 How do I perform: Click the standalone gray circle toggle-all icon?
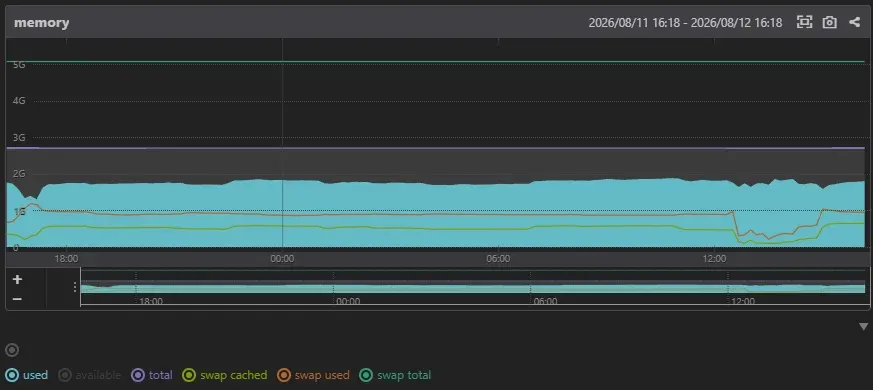tap(12, 350)
